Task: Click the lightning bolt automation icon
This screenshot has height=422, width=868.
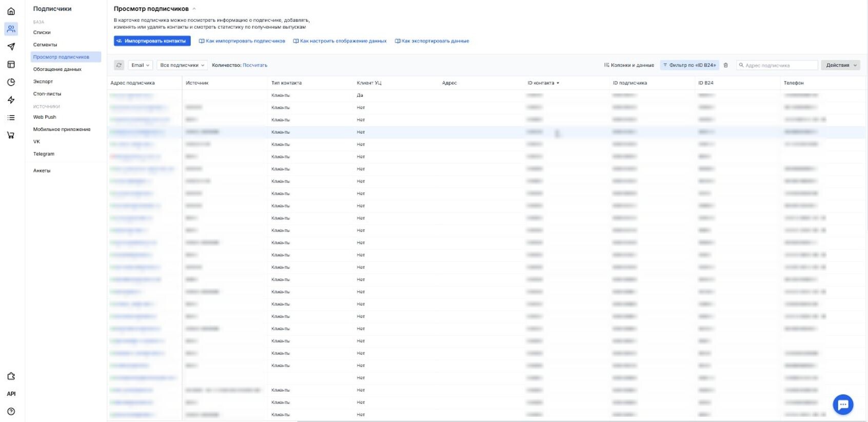Action: 11,100
